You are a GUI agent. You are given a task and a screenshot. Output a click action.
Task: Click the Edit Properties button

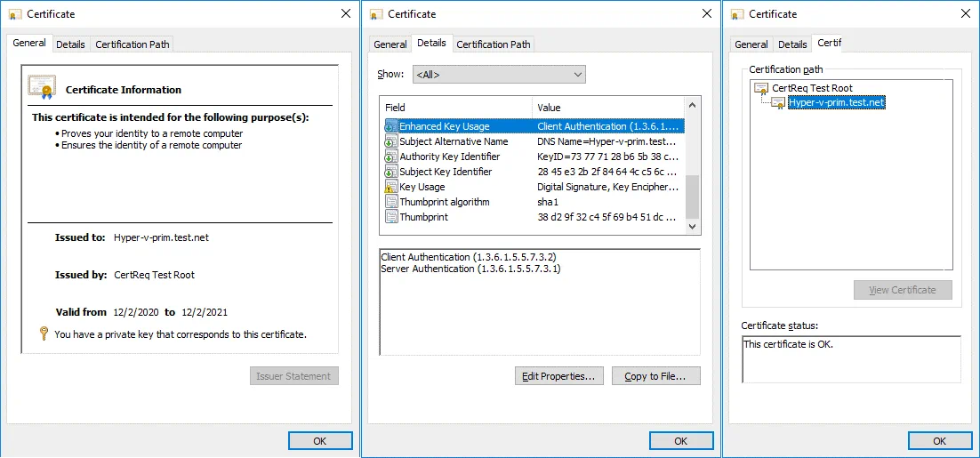[x=559, y=376]
